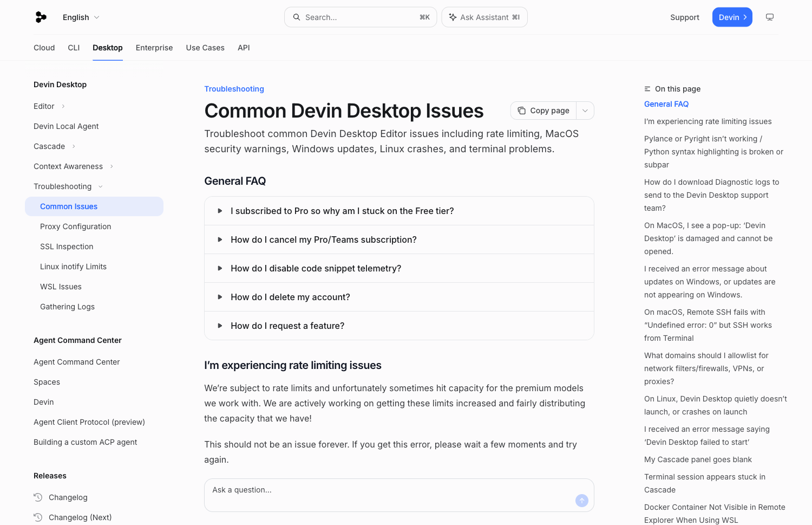Click the Support link
Image resolution: width=812 pixels, height=525 pixels.
(x=685, y=17)
